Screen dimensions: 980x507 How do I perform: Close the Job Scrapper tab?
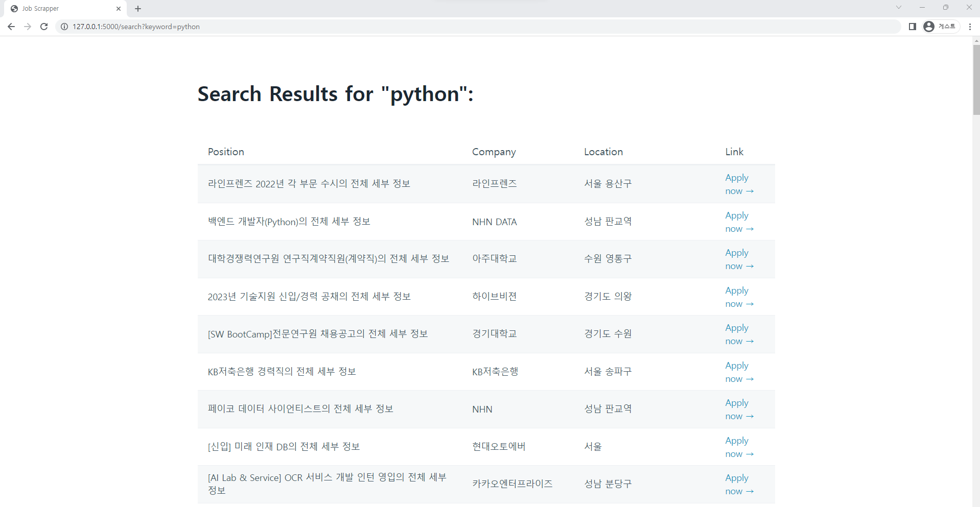(x=119, y=9)
